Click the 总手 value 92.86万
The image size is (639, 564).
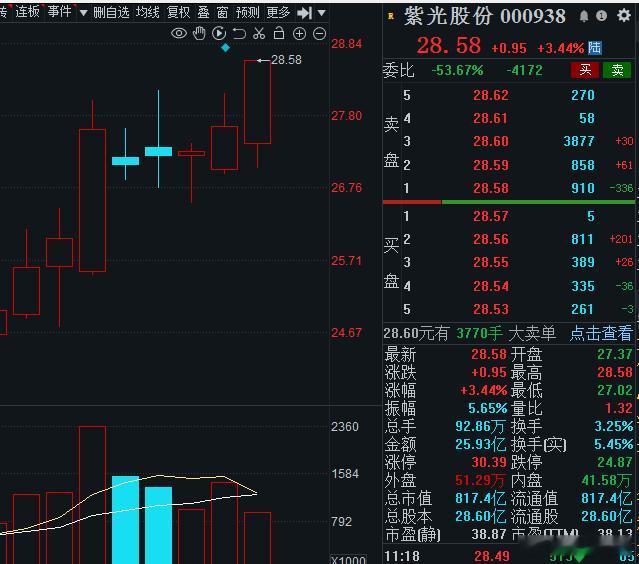480,427
